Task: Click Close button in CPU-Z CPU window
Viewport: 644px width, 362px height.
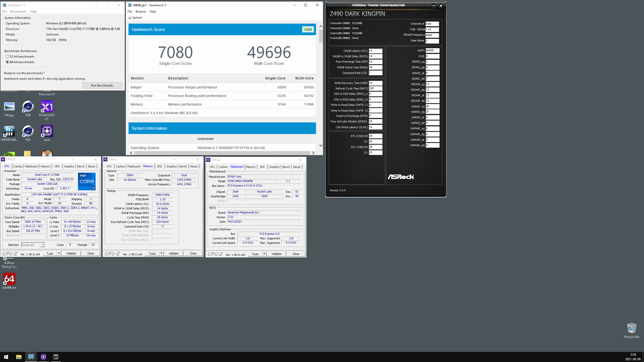Action: point(91,253)
